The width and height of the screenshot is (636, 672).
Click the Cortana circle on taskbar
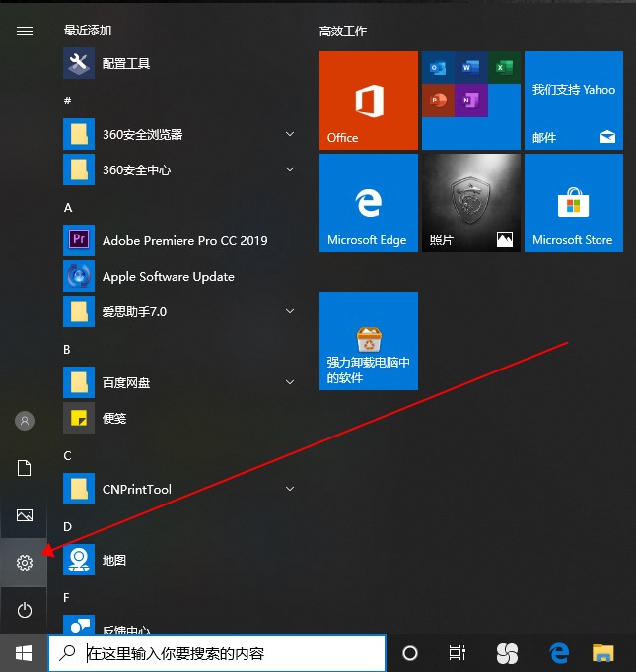(410, 653)
